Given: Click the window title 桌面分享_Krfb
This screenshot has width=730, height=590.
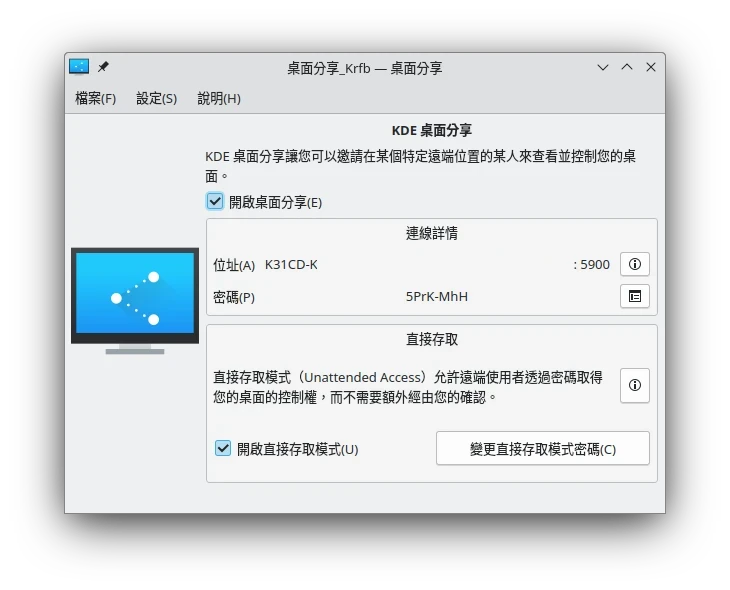Looking at the screenshot, I should pyautogui.click(x=364, y=68).
